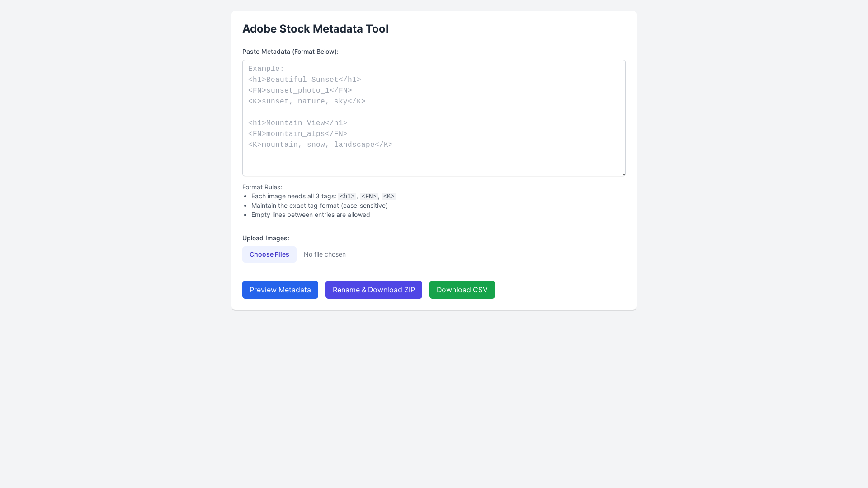Click the 'Upload Images:' label

266,238
